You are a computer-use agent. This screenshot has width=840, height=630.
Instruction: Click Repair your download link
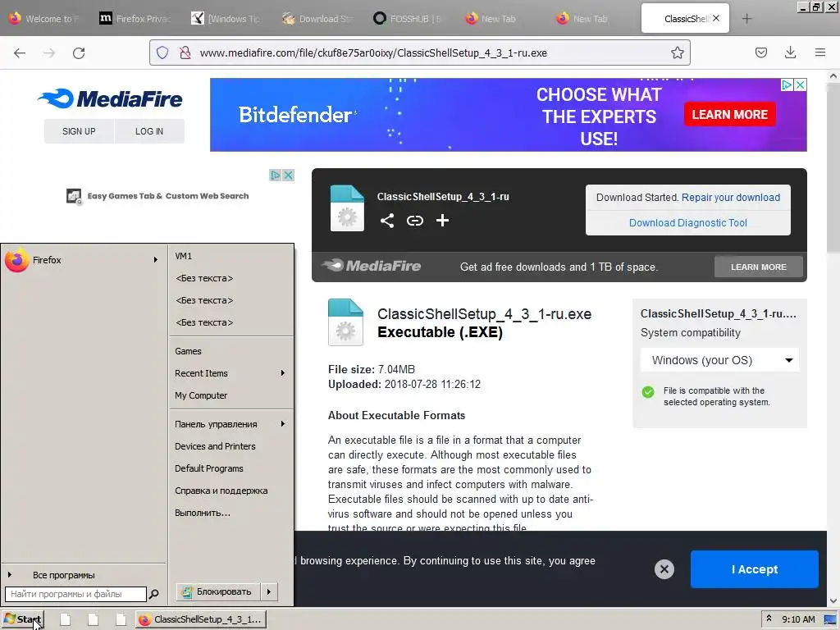pyautogui.click(x=731, y=198)
